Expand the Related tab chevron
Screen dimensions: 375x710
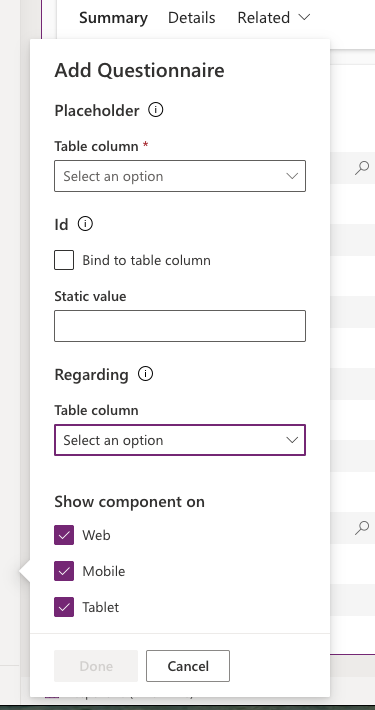304,17
